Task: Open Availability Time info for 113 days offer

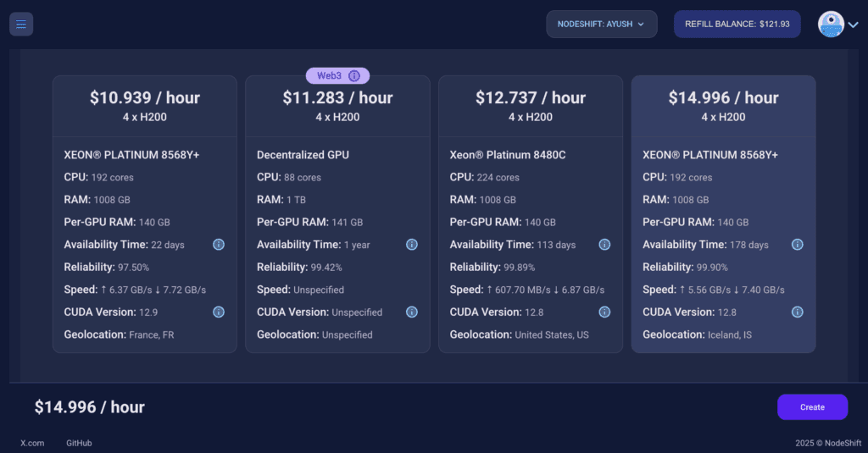Action: pos(604,245)
